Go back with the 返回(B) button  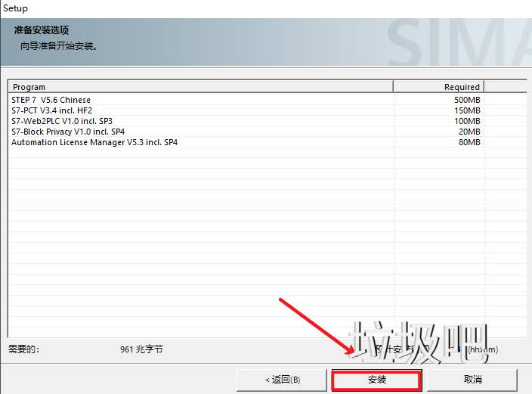pyautogui.click(x=282, y=379)
